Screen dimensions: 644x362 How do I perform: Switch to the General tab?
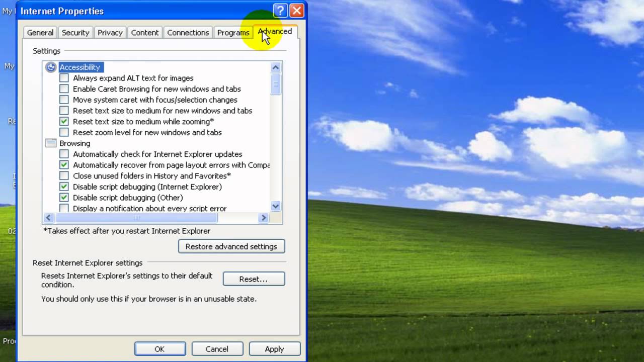(40, 33)
